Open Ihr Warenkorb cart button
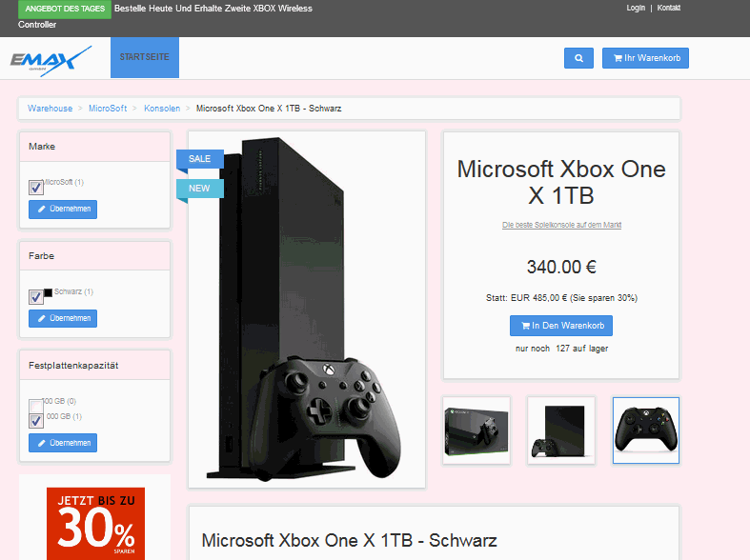 (x=645, y=58)
